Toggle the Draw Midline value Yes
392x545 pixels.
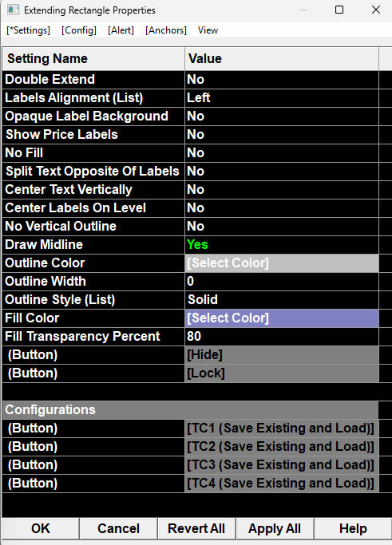[282, 245]
